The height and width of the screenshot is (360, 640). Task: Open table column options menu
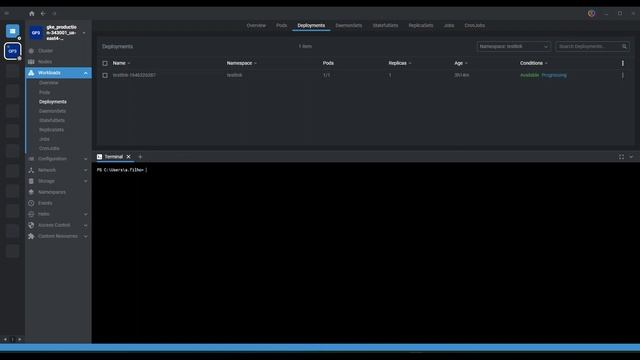[x=622, y=63]
